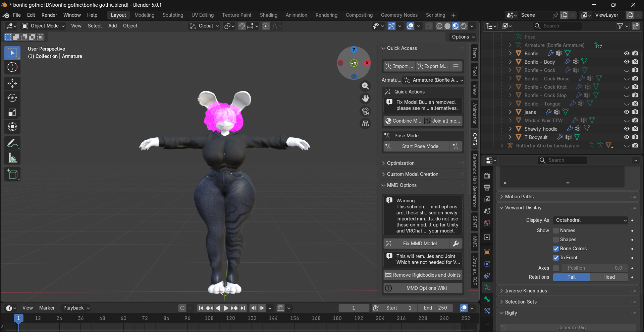Viewport: 644px width, 332px height.
Task: Open the Item sidebar tab
Action: (x=475, y=53)
